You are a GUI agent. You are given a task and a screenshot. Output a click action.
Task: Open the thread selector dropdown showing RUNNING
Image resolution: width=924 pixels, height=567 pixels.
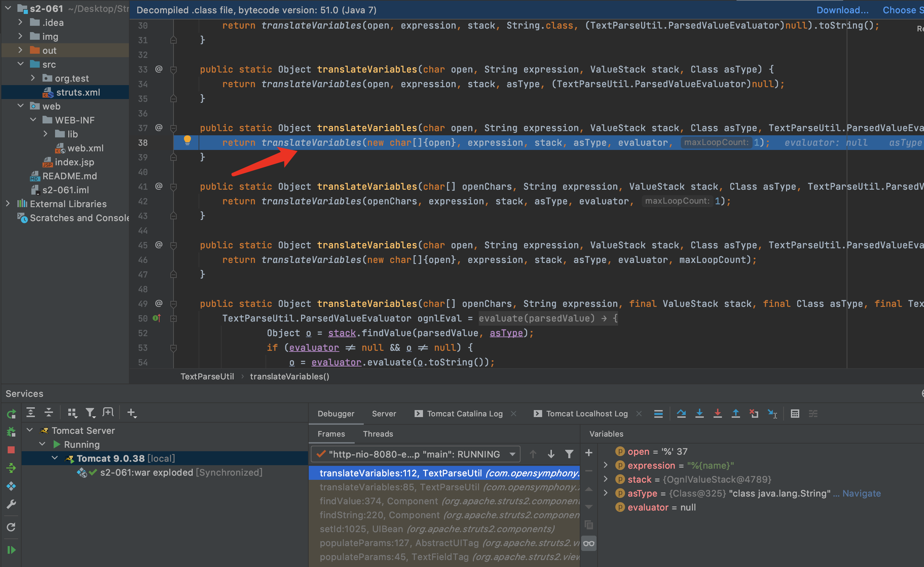(x=416, y=454)
